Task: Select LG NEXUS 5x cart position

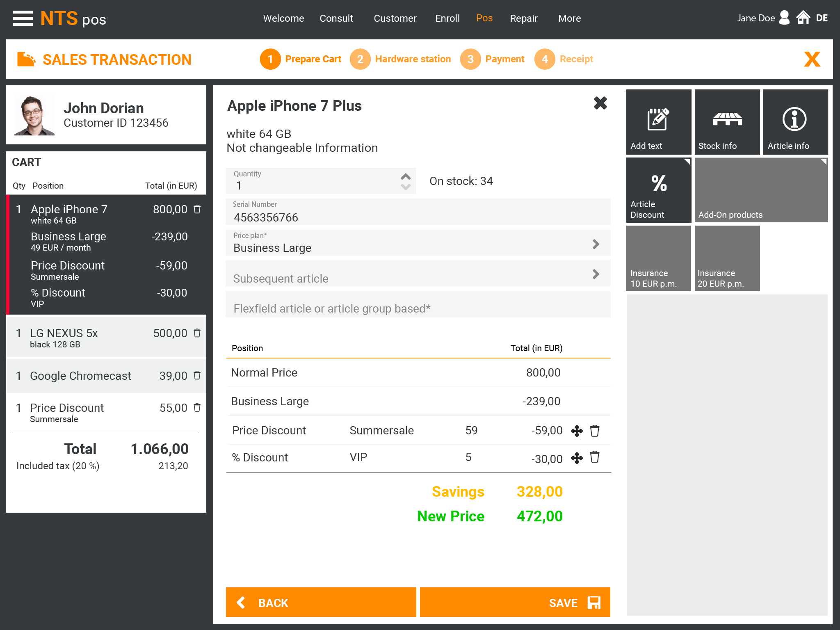Action: point(106,337)
